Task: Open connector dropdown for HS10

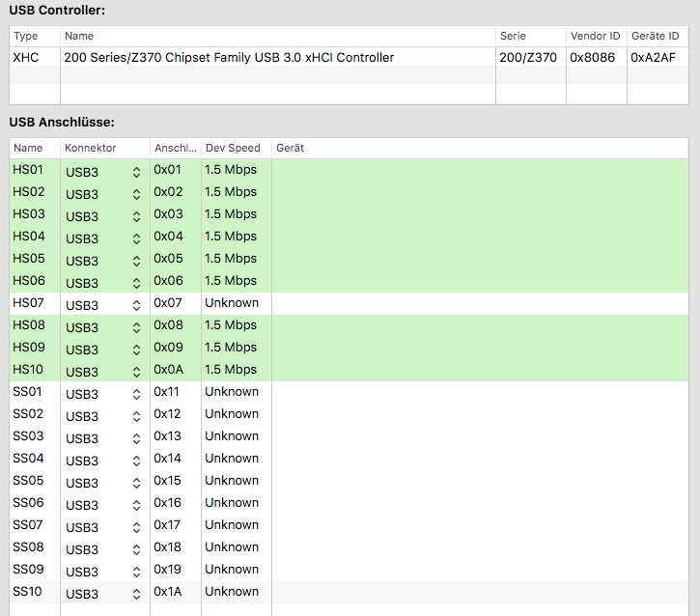Action: tap(103, 372)
